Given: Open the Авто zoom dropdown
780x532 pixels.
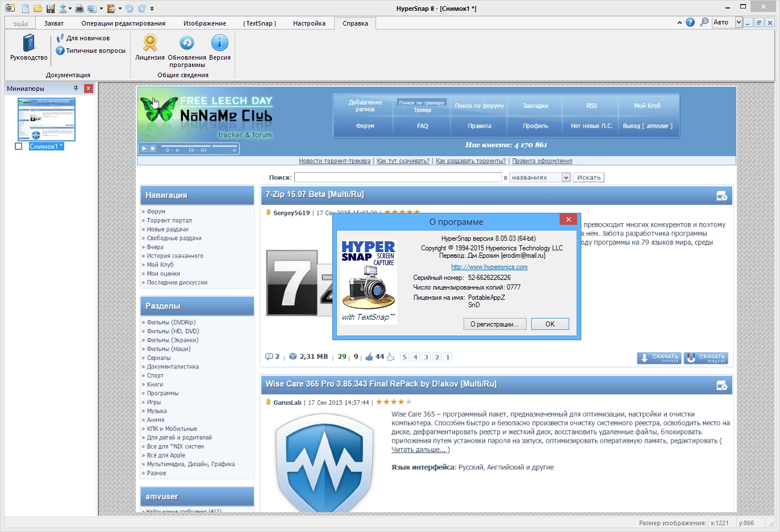Looking at the screenshot, I should [x=739, y=22].
